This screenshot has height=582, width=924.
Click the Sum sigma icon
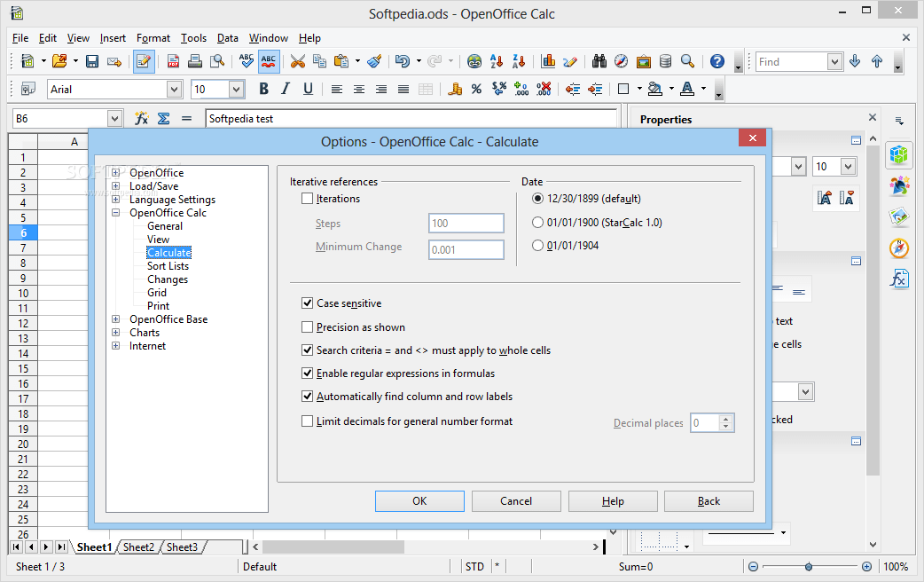[x=164, y=119]
